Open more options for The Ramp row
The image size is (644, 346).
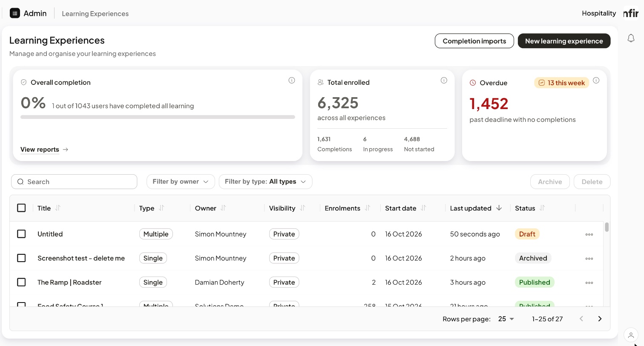click(x=589, y=283)
